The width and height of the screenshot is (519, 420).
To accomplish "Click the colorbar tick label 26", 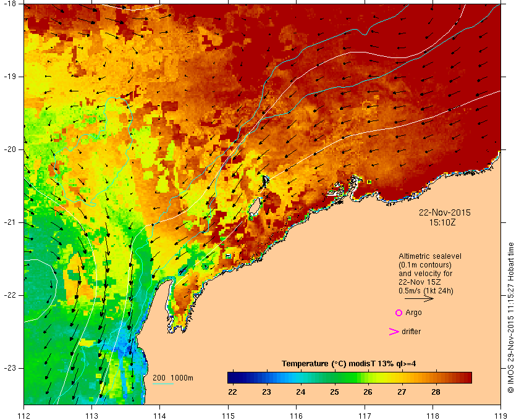I will 368,392.
